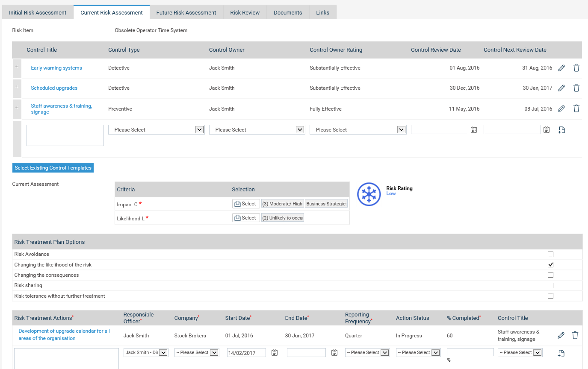Click Select Existing Control Templates button
This screenshot has height=369, width=588.
click(x=53, y=168)
